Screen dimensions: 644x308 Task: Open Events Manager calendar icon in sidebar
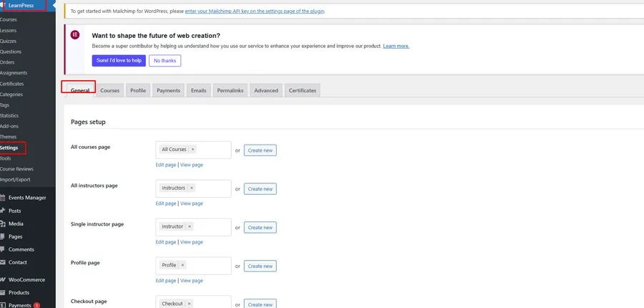tap(2, 198)
